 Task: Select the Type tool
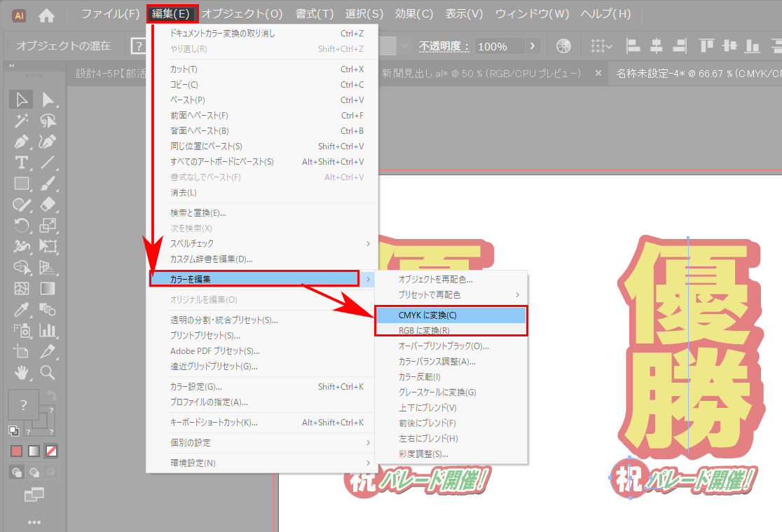click(22, 163)
